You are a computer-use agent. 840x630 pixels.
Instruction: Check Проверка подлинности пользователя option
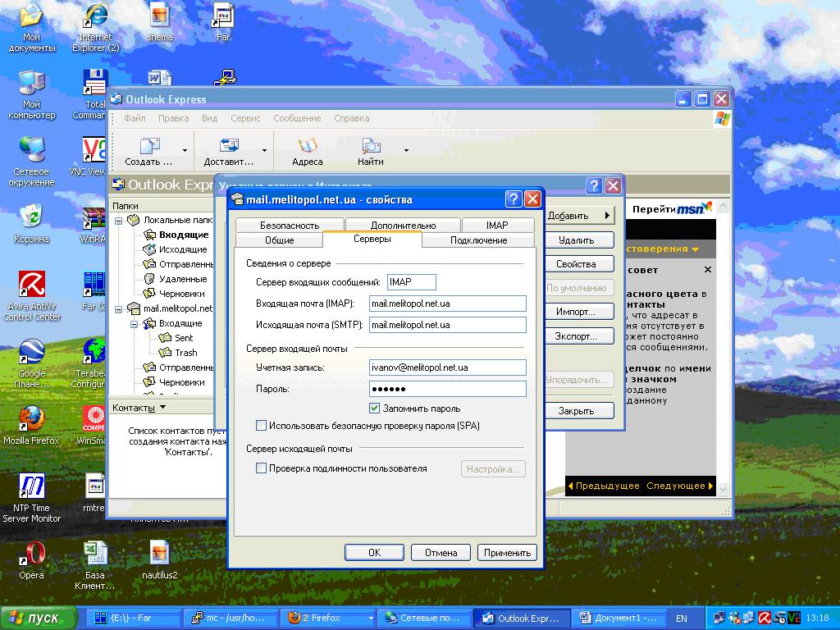262,468
